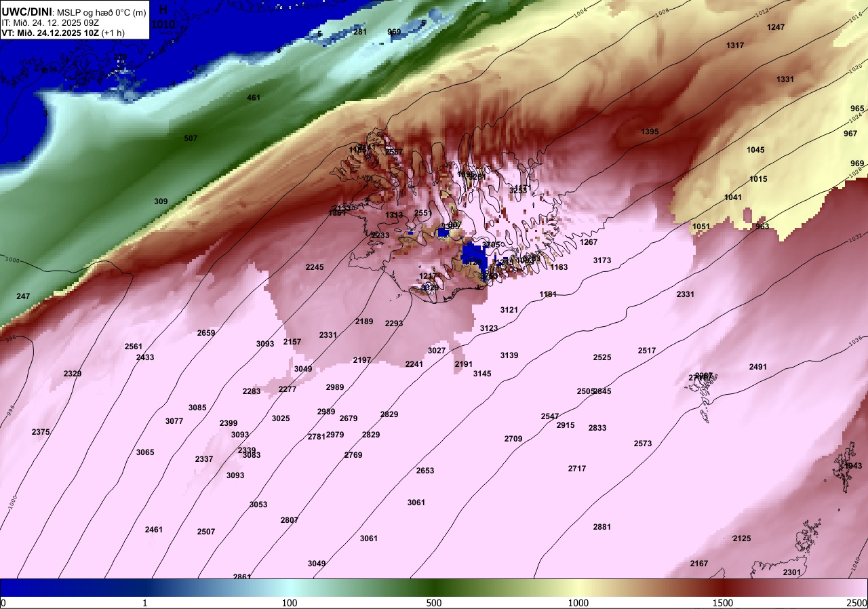
Task: Click the pale yellow portion of the color scale
Action: coord(578,587)
